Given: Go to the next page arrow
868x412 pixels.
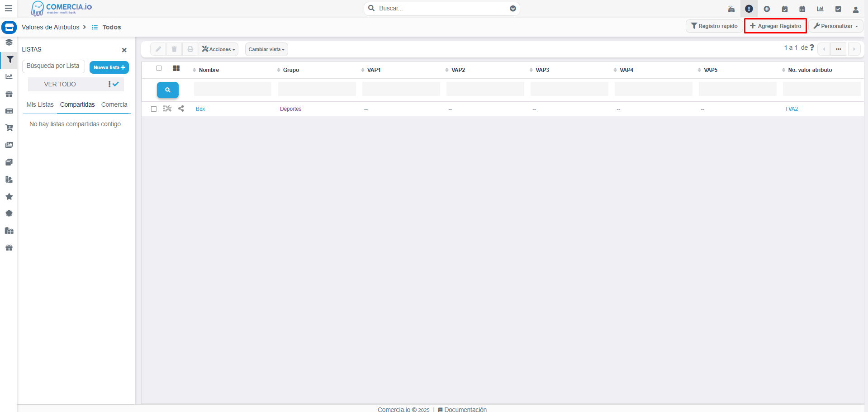Looking at the screenshot, I should (854, 49).
